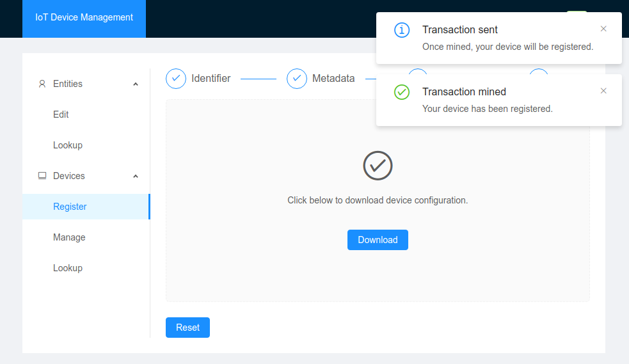Image resolution: width=629 pixels, height=364 pixels.
Task: Click the Metadata step check icon
Action: 297,79
